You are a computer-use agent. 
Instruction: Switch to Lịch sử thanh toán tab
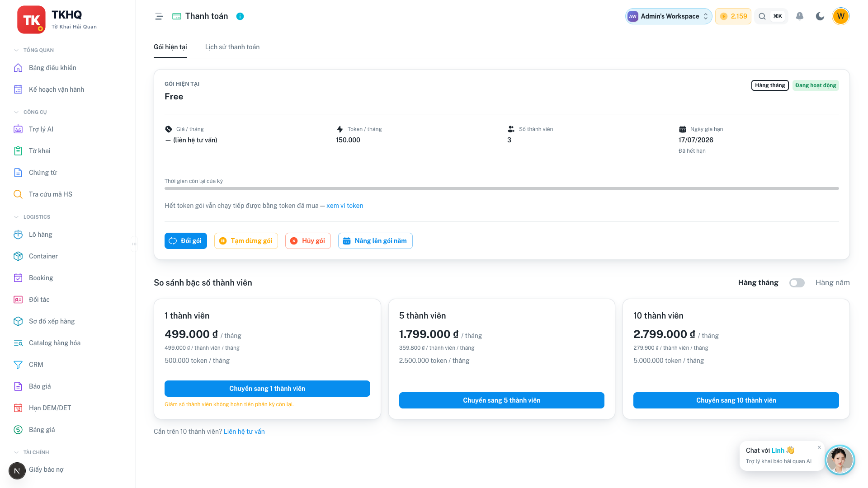click(232, 47)
